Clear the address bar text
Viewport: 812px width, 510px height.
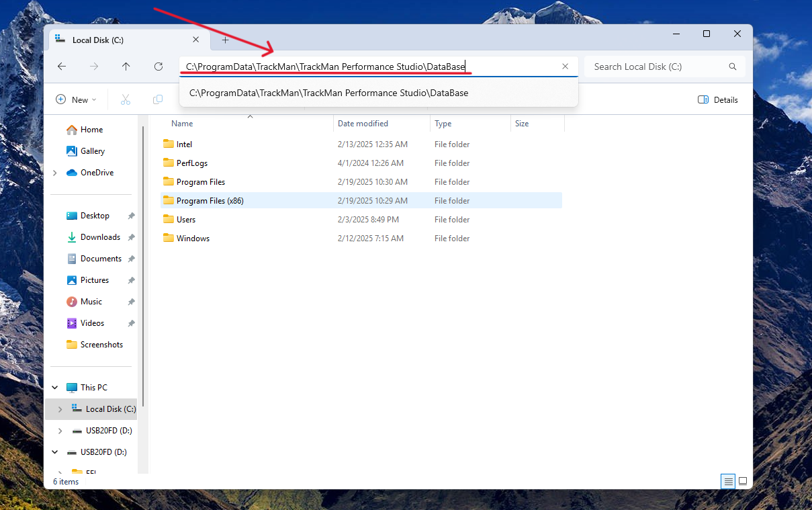click(565, 67)
